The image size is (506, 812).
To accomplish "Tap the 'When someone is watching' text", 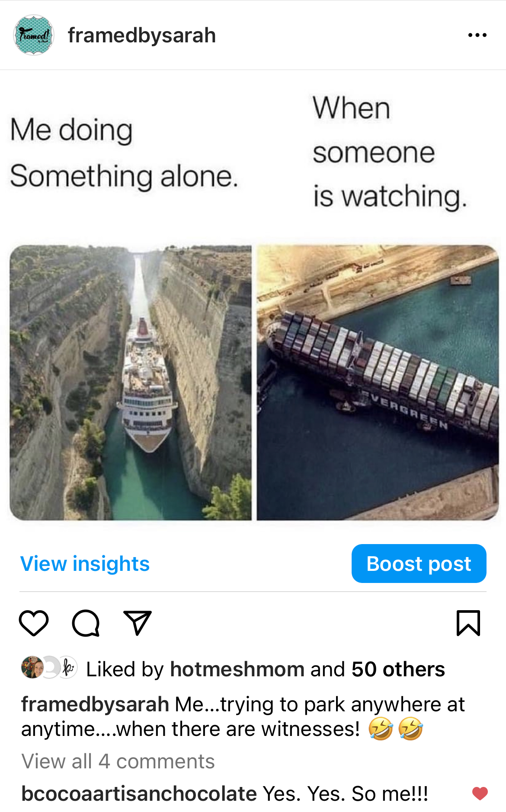I will tap(390, 153).
